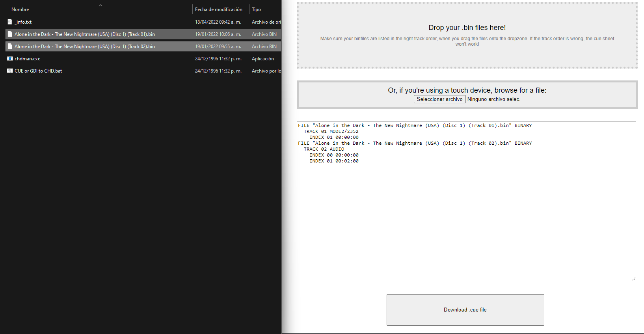The width and height of the screenshot is (644, 334).
Task: Click the Seleccionar archivo button
Action: tap(440, 99)
